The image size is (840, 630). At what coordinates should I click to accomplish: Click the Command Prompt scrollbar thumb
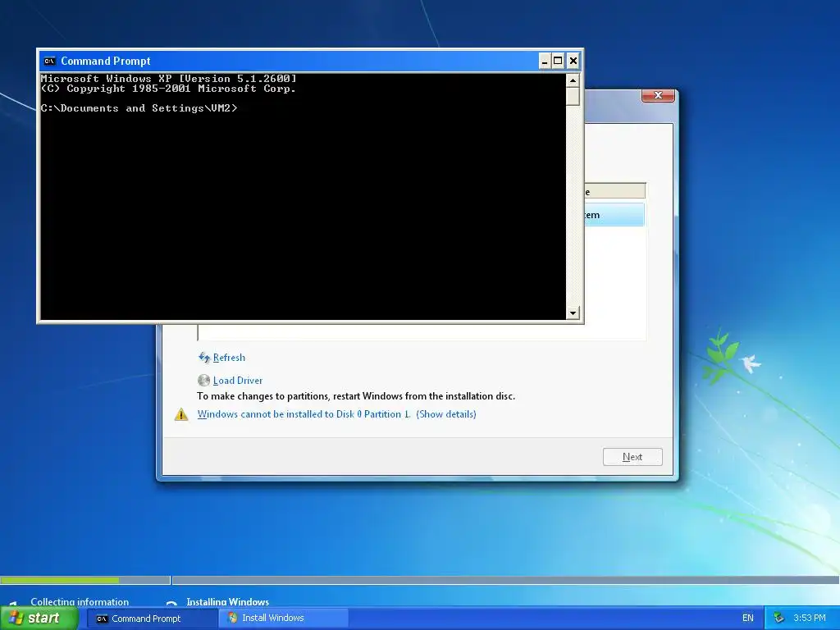(573, 97)
